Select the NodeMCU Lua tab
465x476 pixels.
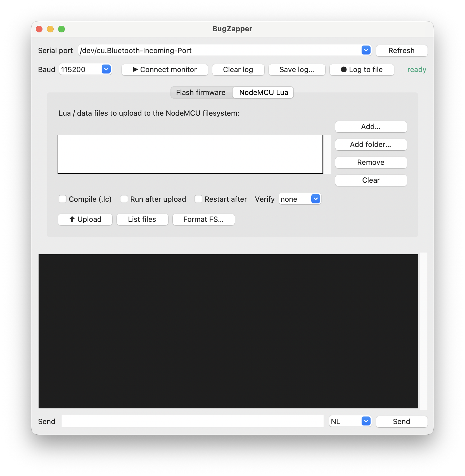tap(264, 92)
